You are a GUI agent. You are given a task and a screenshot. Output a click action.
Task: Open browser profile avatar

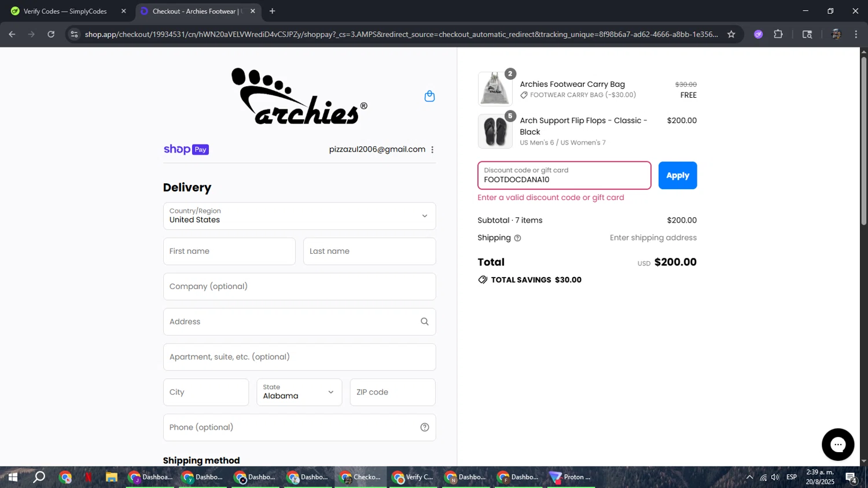coord(836,35)
